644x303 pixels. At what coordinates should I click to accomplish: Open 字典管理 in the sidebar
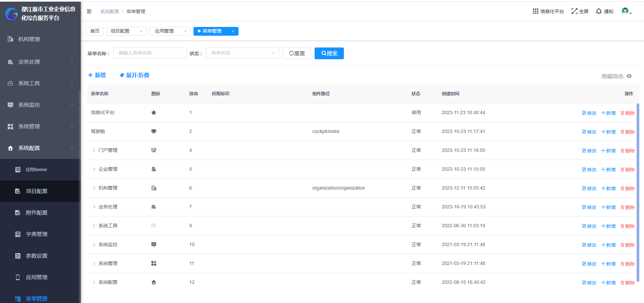click(x=37, y=234)
